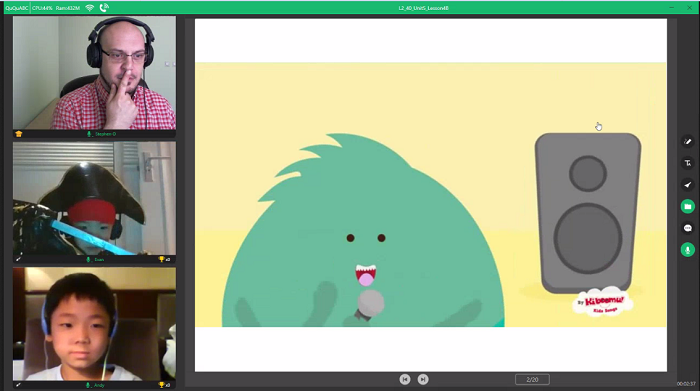The width and height of the screenshot is (700, 391).
Task: Click the Wi-Fi network status icon
Action: click(90, 8)
